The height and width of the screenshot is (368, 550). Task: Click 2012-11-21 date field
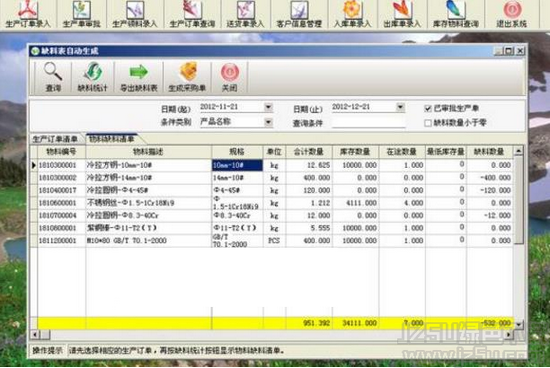click(232, 107)
